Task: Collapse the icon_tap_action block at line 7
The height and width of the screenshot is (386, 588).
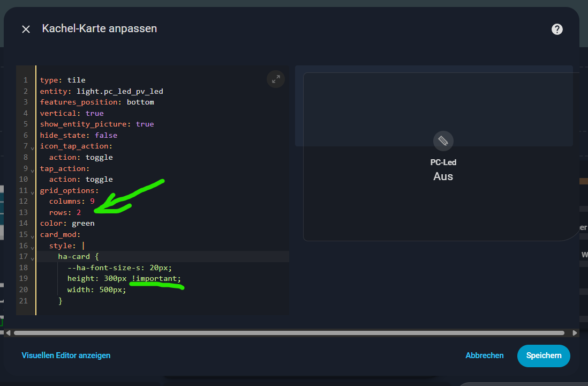Action: [x=33, y=147]
